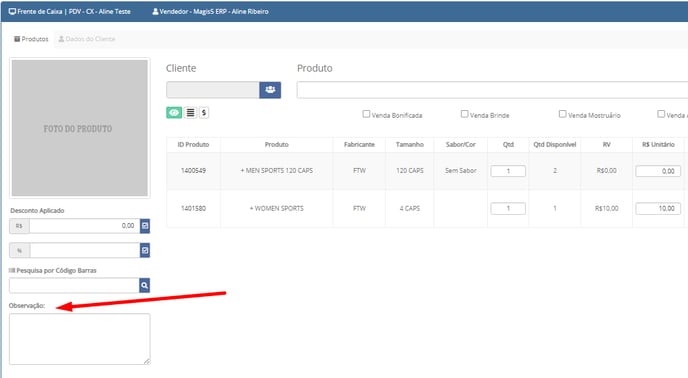
Task: Click the percent discount field
Action: click(85, 250)
